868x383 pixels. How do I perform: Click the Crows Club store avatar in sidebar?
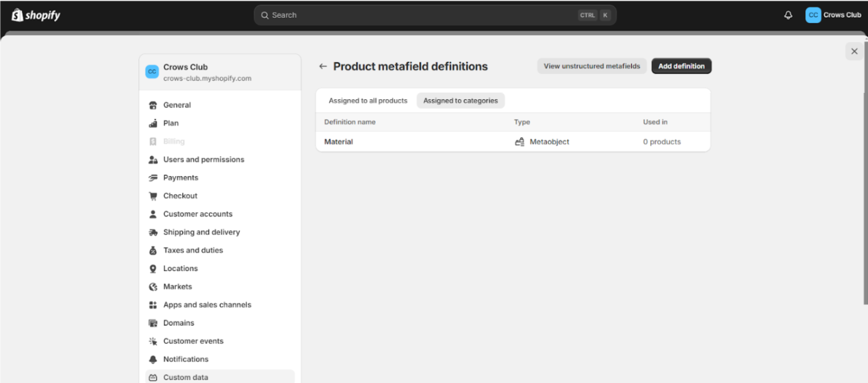click(x=152, y=72)
